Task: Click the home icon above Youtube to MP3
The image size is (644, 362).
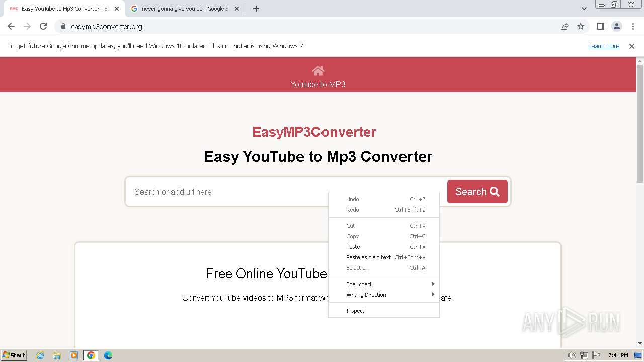Action: click(318, 71)
